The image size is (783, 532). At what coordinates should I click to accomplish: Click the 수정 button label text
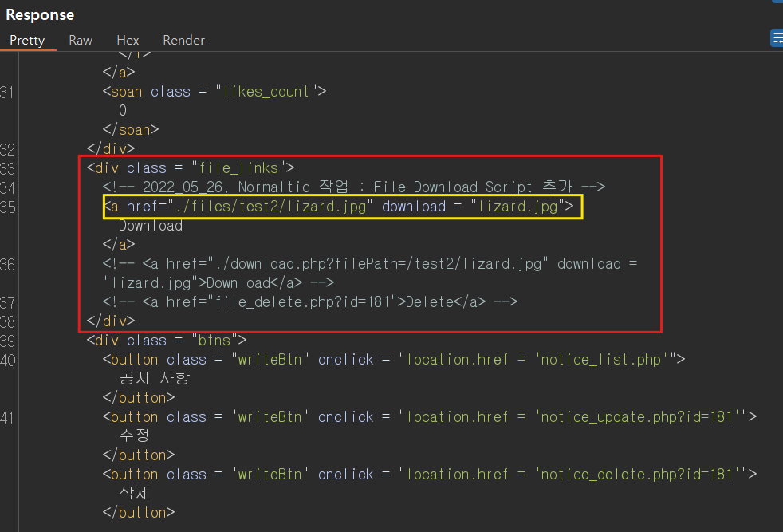(134, 435)
